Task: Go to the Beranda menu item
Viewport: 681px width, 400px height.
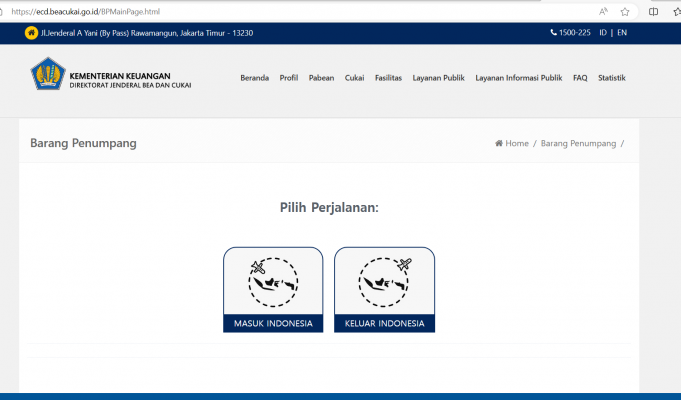Action: tap(254, 78)
